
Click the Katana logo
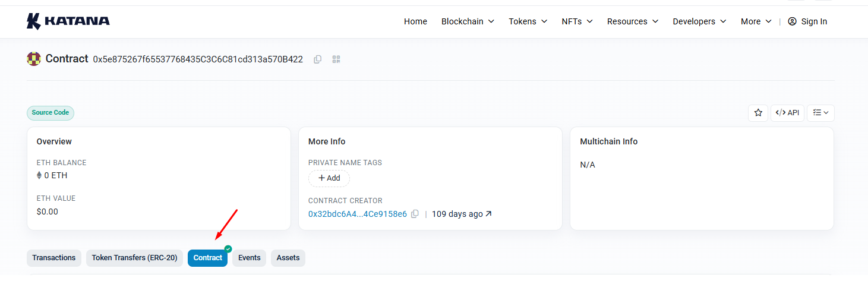click(x=68, y=21)
